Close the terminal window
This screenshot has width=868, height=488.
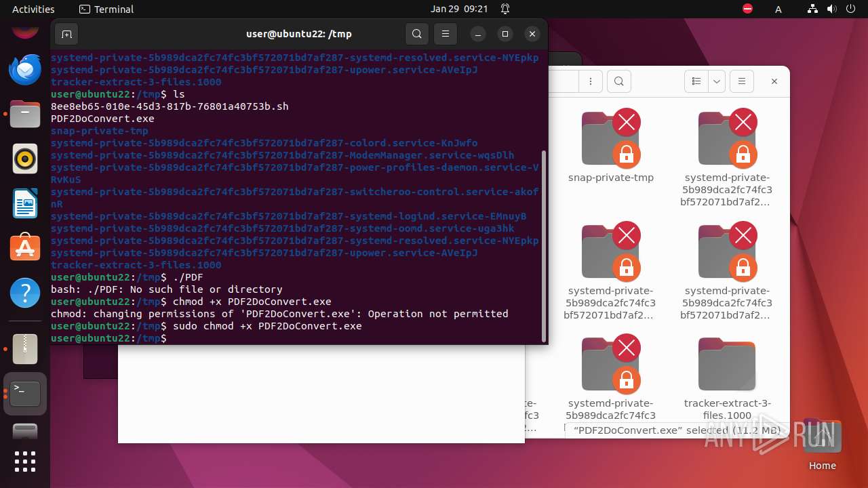click(x=532, y=34)
